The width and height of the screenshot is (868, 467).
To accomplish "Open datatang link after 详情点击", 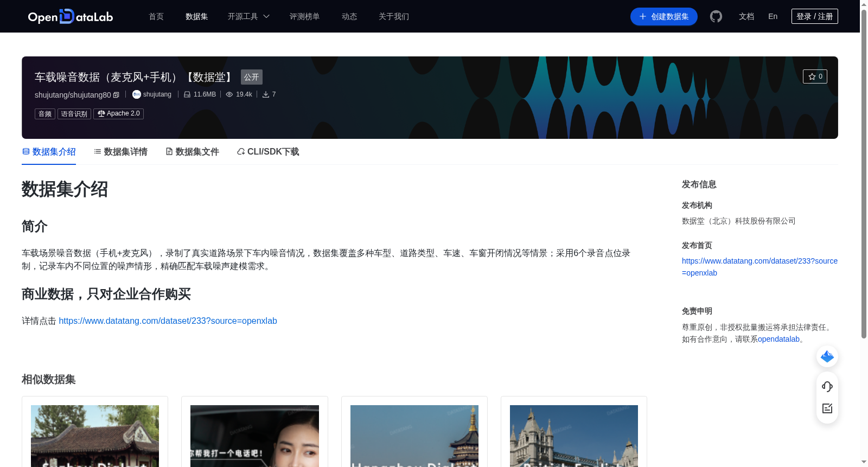I will click(168, 321).
